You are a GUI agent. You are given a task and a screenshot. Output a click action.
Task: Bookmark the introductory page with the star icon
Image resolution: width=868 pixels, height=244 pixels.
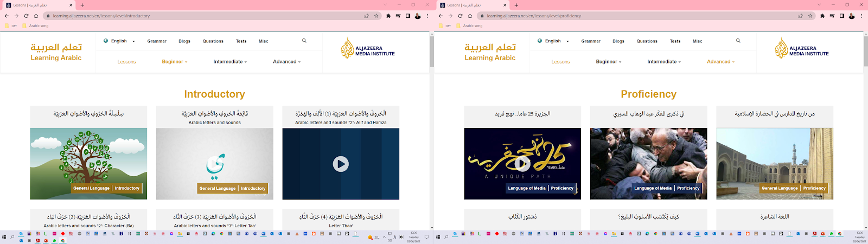coord(376,16)
